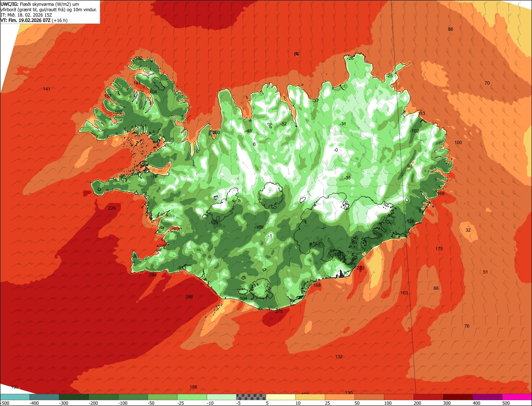532x406 pixels.
Task: Select the 'IT: Mið. 18. 02. 2026 15Z' line
Action: coord(26,15)
